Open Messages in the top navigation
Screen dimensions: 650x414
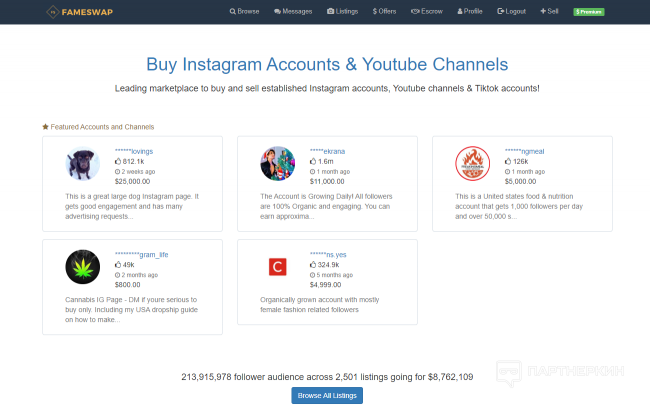[295, 11]
